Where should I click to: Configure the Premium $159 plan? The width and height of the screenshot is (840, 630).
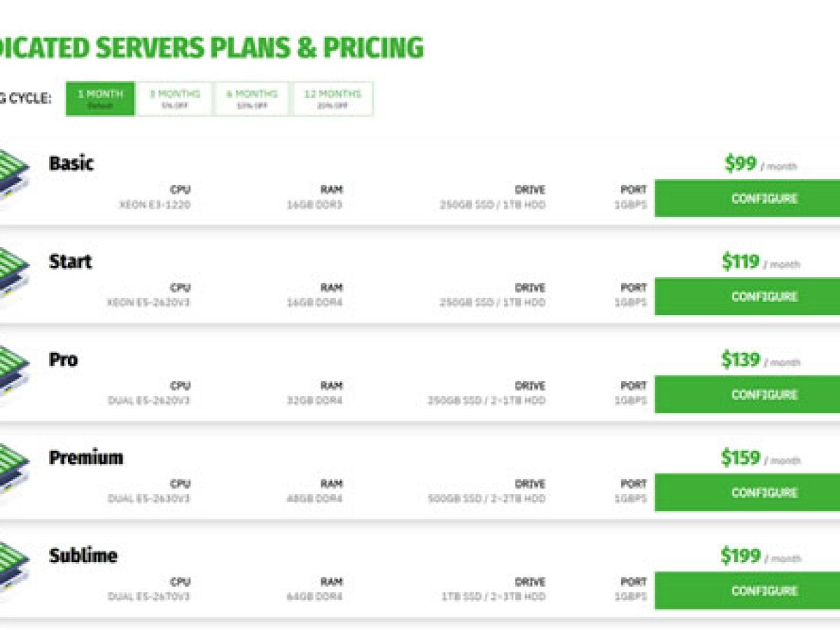click(748, 493)
